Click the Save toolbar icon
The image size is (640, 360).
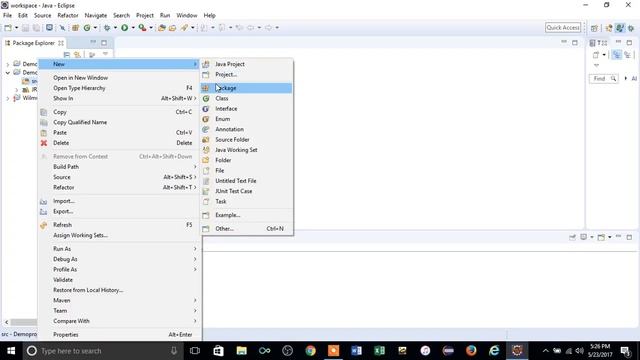tap(25, 28)
